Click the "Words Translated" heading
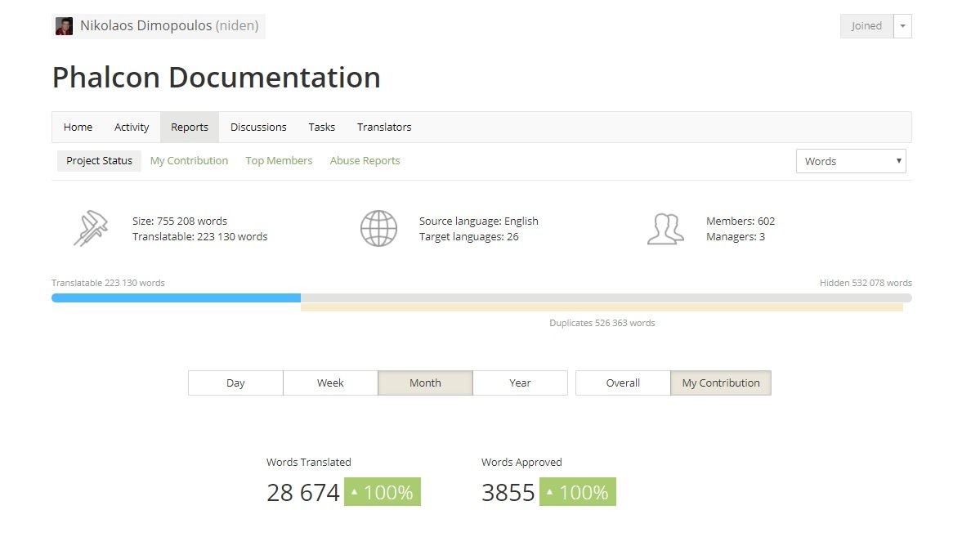Image resolution: width=980 pixels, height=537 pixels. pos(309,463)
